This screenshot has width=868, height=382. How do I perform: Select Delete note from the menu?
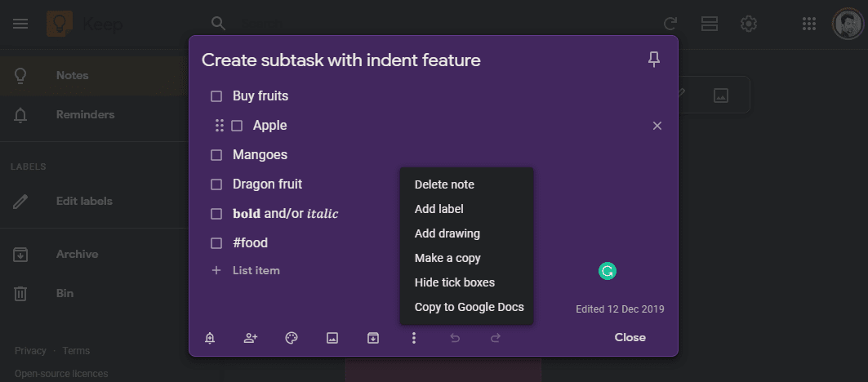click(x=466, y=185)
